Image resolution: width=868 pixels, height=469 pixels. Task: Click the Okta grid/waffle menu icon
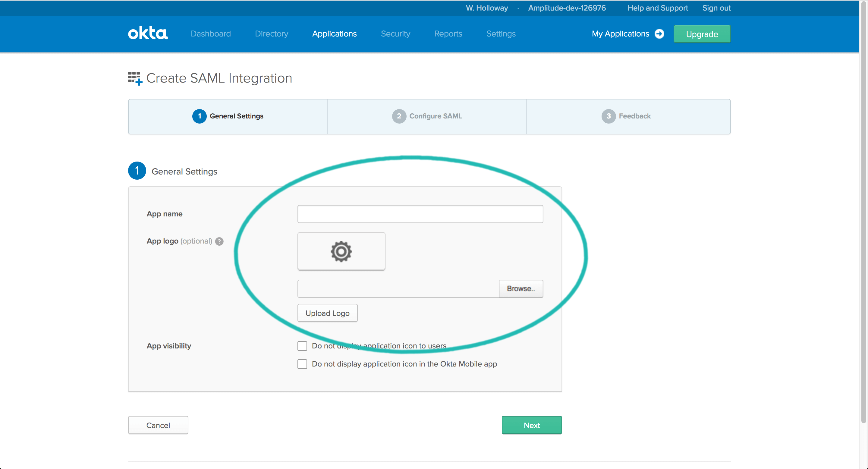[134, 77]
